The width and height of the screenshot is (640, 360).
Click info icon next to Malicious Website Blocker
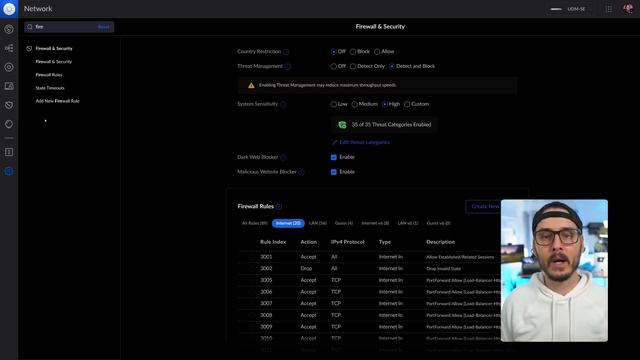(x=302, y=172)
